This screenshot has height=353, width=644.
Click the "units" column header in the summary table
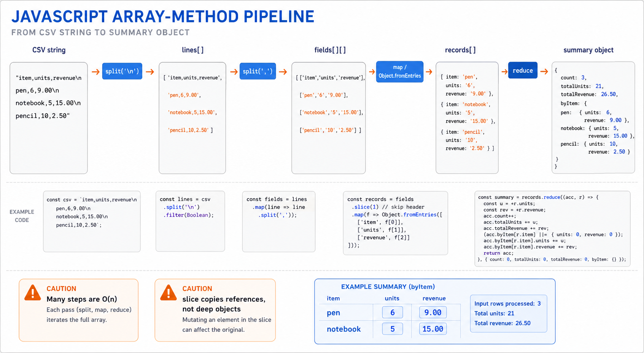tap(392, 298)
